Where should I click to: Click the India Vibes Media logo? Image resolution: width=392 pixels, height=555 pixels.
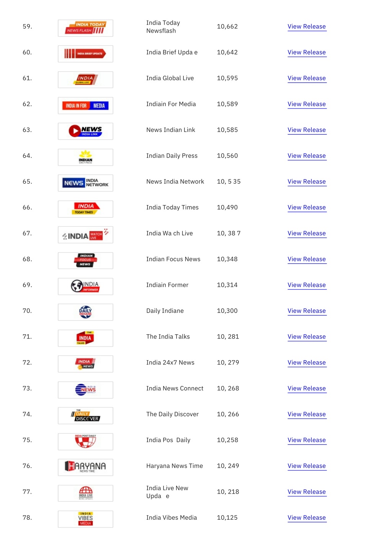(85, 519)
